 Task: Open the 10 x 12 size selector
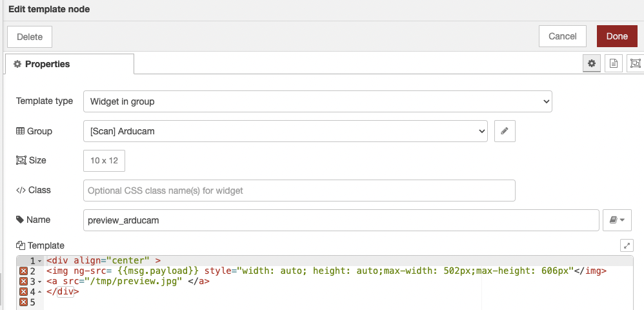104,160
